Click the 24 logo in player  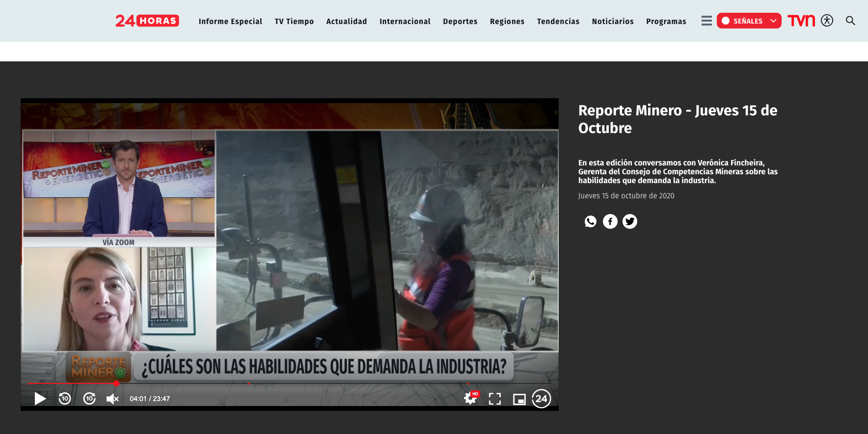[x=542, y=399]
